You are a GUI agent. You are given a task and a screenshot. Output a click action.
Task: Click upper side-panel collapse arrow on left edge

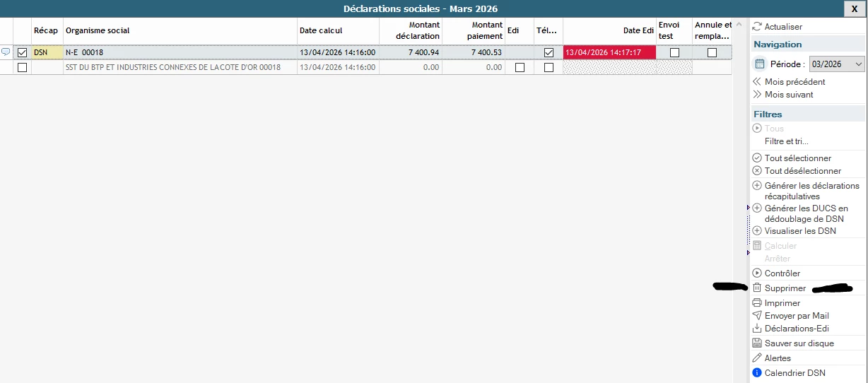pos(749,208)
